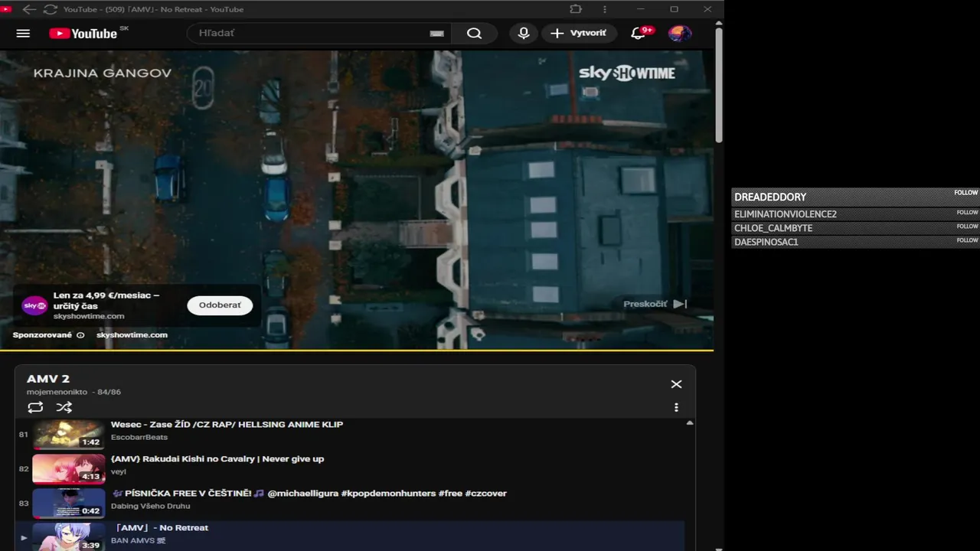
Task: Open the Vytvoriť create menu
Action: pos(578,33)
